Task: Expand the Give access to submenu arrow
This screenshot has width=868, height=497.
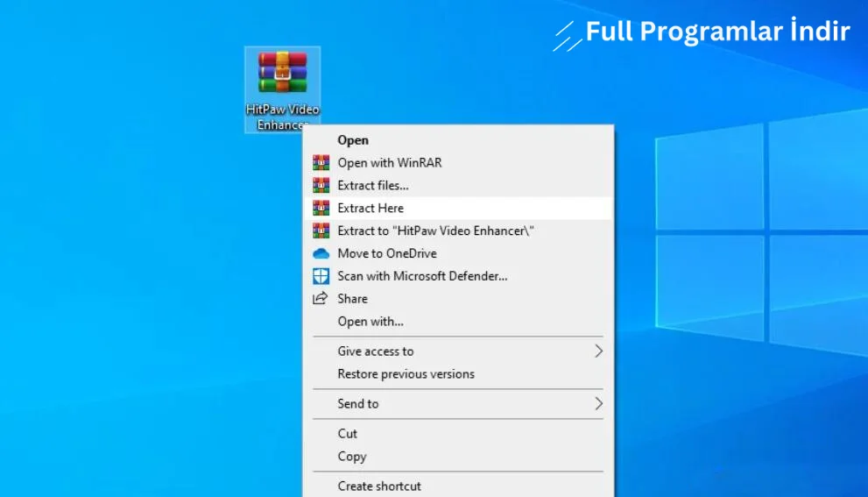Action: pyautogui.click(x=598, y=351)
